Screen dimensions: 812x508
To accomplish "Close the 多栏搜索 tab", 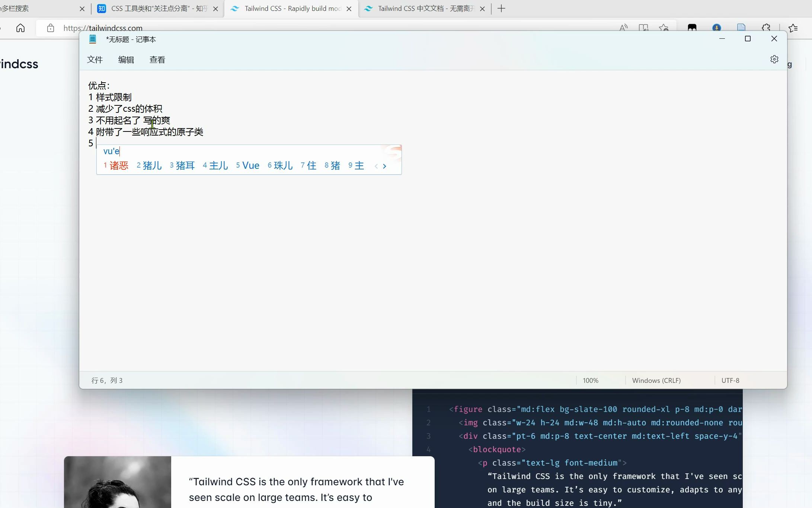I will pos(82,9).
